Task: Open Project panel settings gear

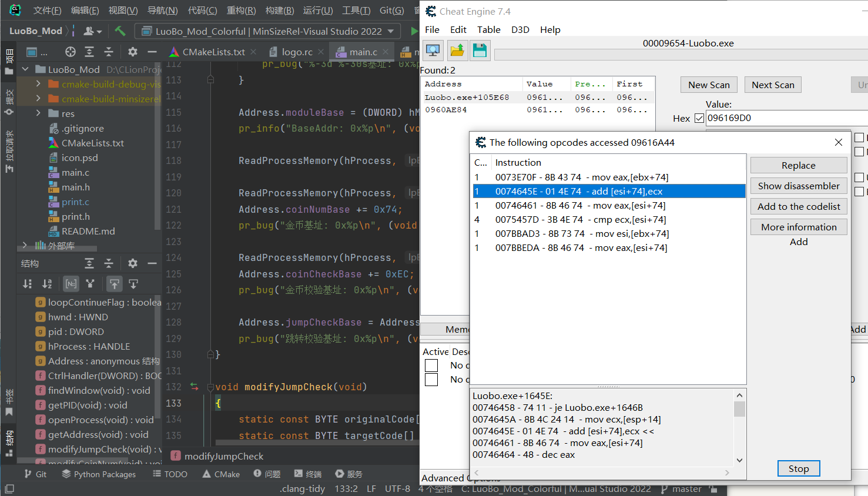Action: click(x=133, y=52)
